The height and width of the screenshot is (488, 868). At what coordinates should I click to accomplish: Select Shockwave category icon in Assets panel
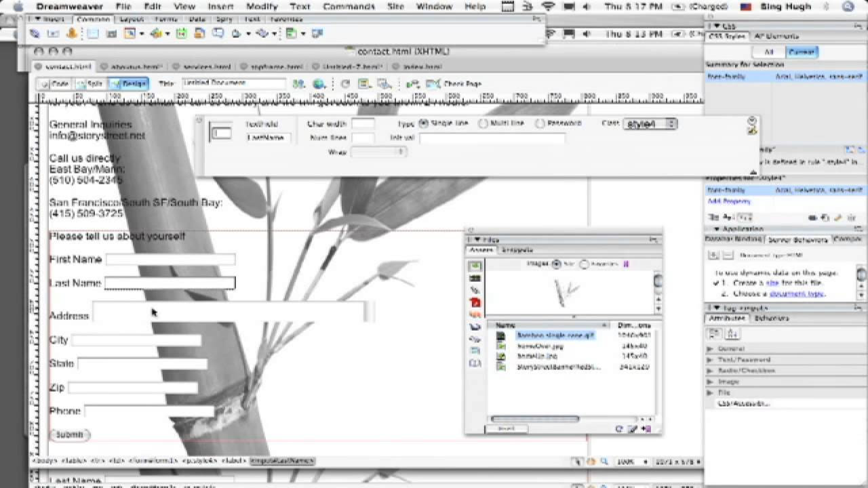coord(475,315)
